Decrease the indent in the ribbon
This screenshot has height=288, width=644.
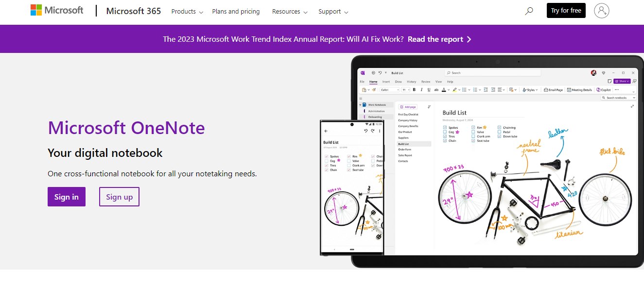pos(486,90)
